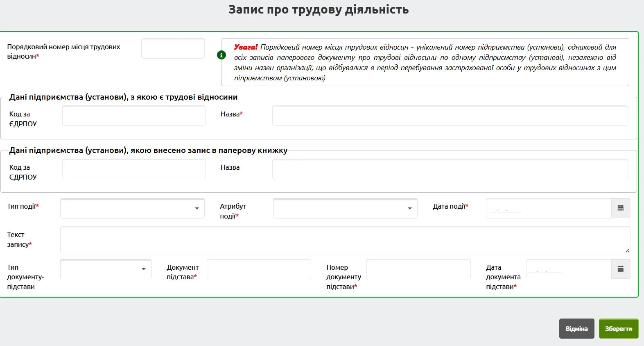Click the green info icon beside the notice

coord(221,55)
